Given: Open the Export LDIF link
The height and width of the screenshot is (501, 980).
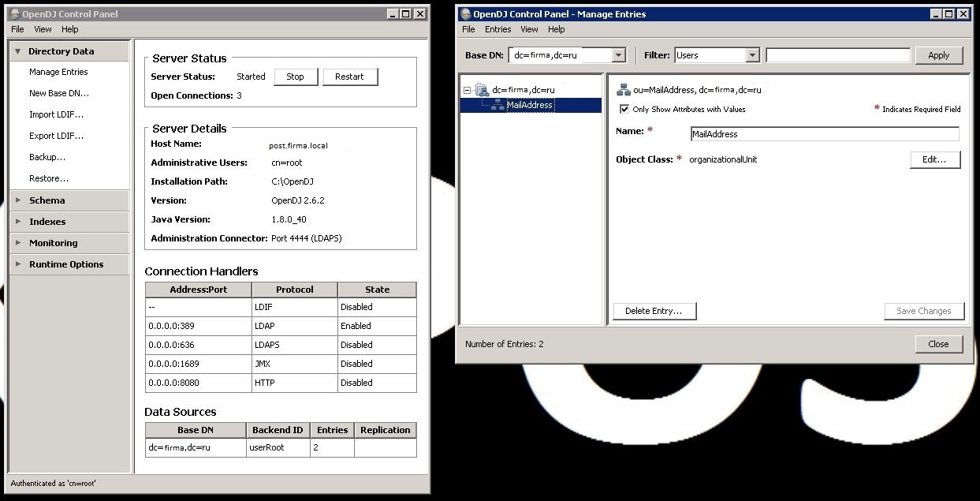Looking at the screenshot, I should point(56,136).
